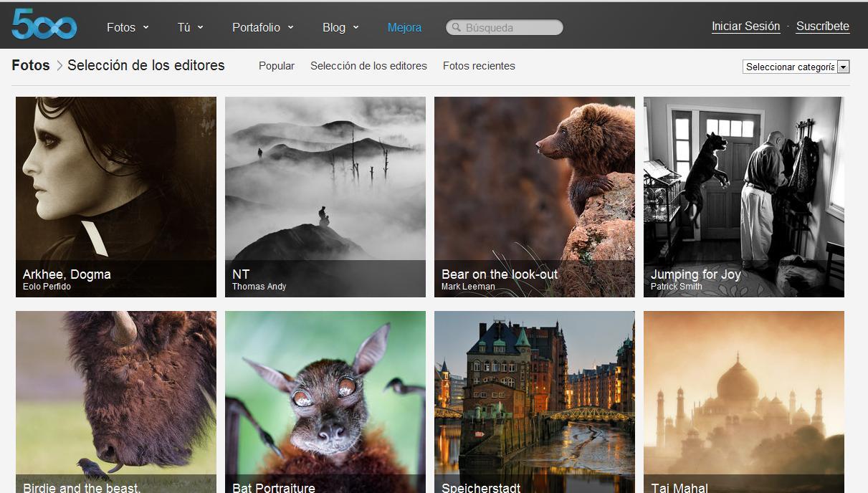Click Iniciar Sesión link
The image size is (868, 493).
[745, 27]
